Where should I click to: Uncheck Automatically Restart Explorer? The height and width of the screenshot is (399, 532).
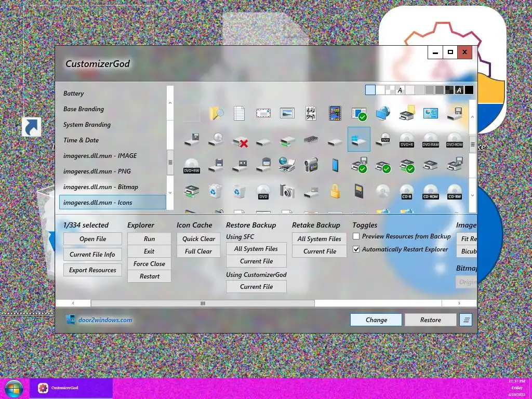point(356,249)
